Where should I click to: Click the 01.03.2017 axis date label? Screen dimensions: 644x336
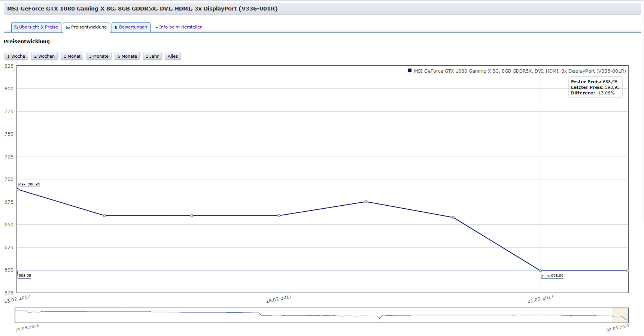click(540, 299)
